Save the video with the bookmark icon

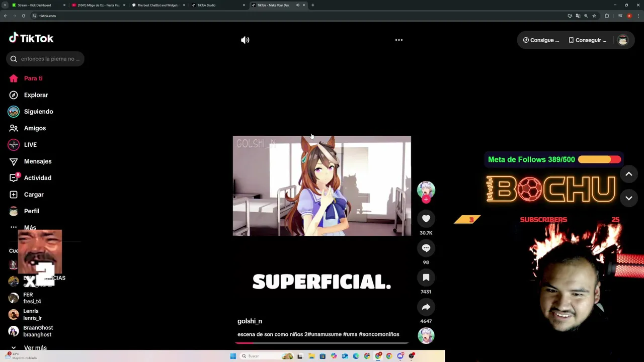point(426,278)
